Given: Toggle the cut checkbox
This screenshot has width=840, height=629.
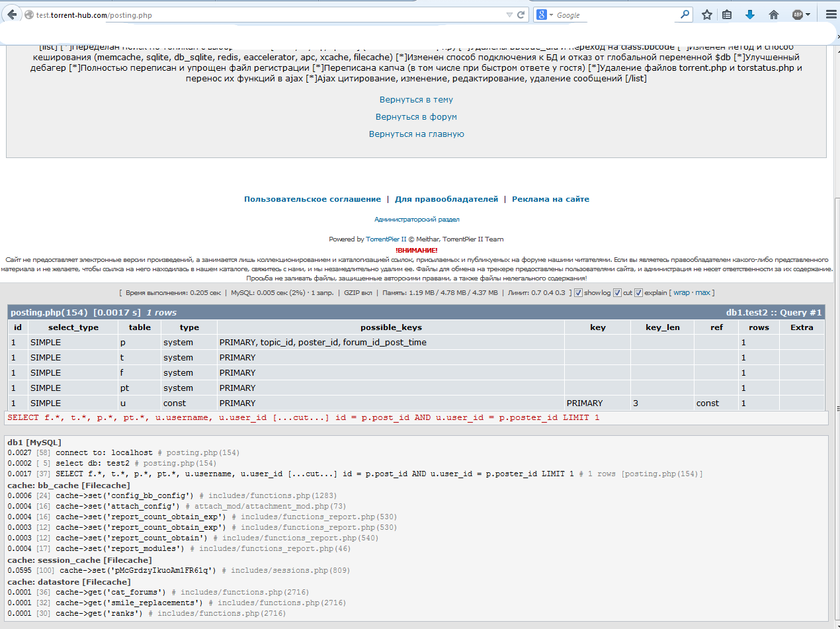Looking at the screenshot, I should tap(617, 292).
